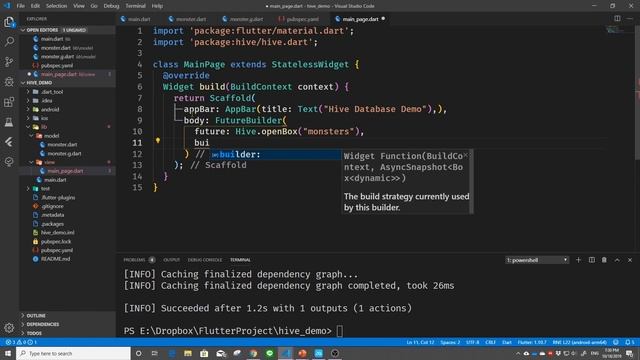Split the terminal panel
The image size is (640, 360).
point(591,260)
